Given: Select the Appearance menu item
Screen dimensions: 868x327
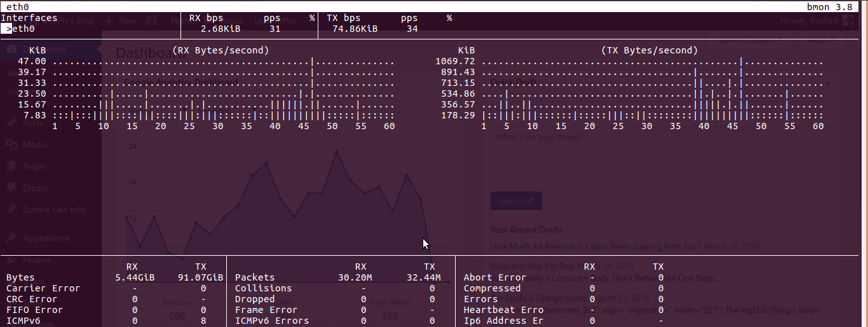Looking at the screenshot, I should 46,238.
